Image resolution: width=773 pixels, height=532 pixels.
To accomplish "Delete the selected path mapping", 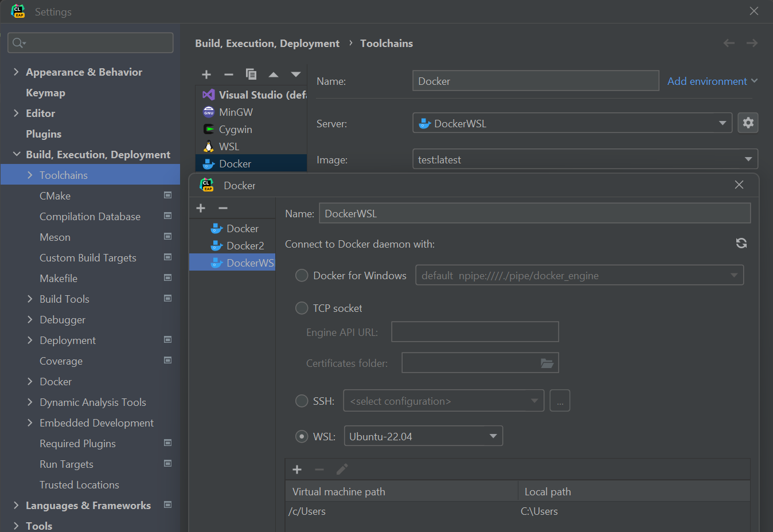I will 319,470.
